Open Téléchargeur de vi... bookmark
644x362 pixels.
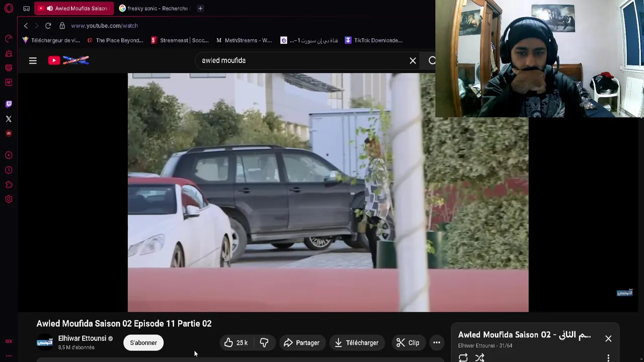click(51, 40)
